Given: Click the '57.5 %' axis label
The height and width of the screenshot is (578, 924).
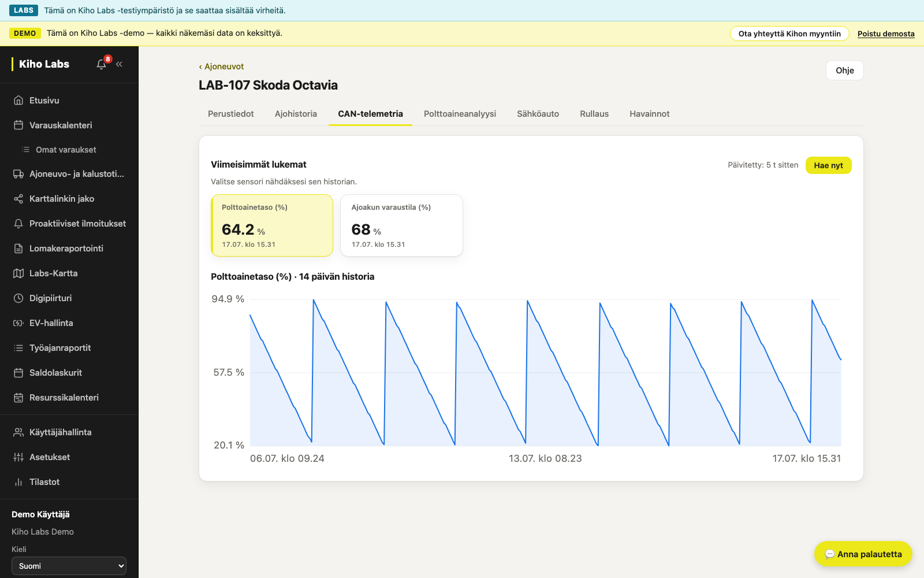Looking at the screenshot, I should [229, 372].
